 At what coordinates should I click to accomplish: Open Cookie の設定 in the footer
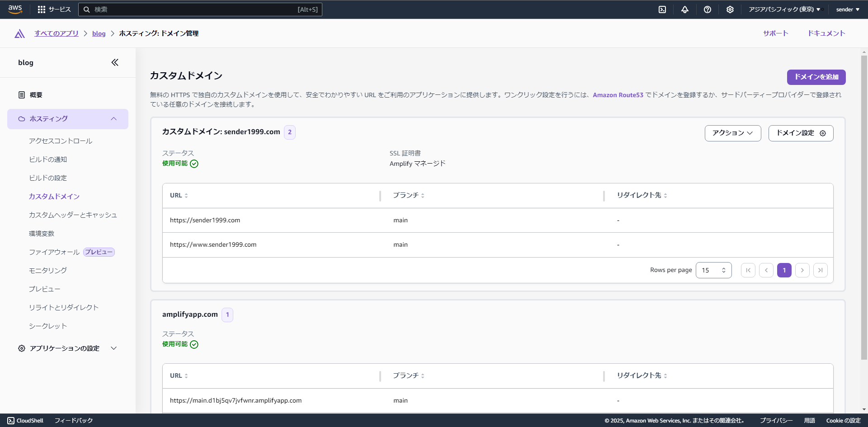(x=844, y=421)
